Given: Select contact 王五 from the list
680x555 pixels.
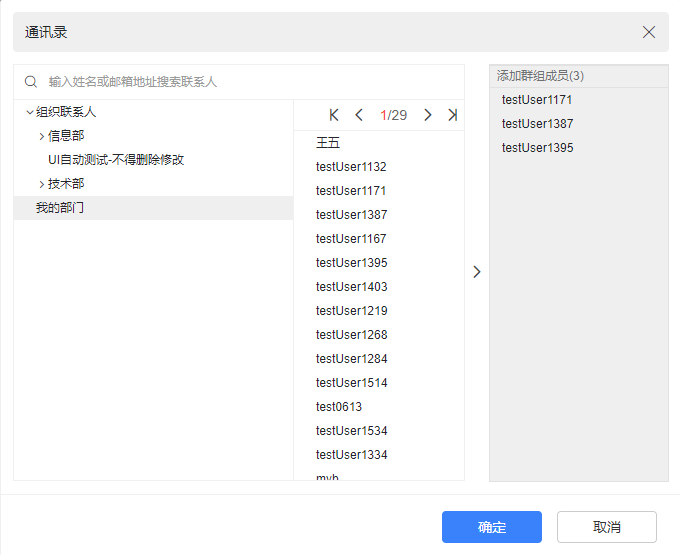Looking at the screenshot, I should (328, 143).
